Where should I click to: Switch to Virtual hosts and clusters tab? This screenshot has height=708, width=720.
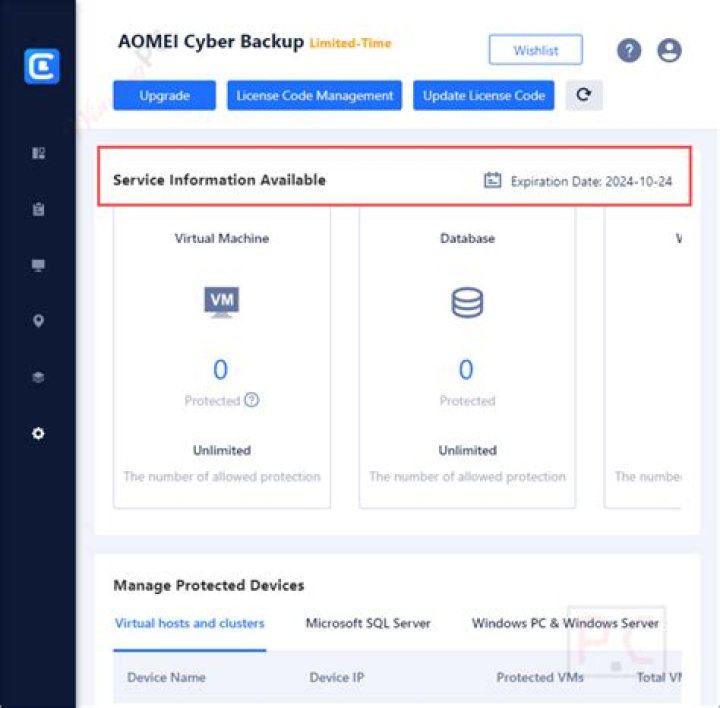(x=190, y=623)
